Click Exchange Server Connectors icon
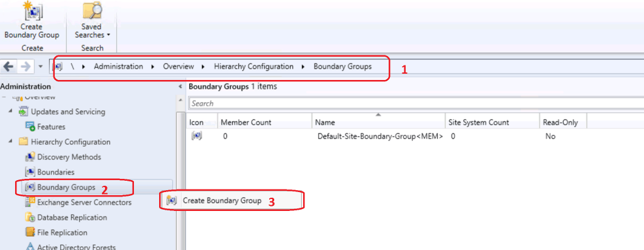This screenshot has height=250, width=644. point(30,202)
